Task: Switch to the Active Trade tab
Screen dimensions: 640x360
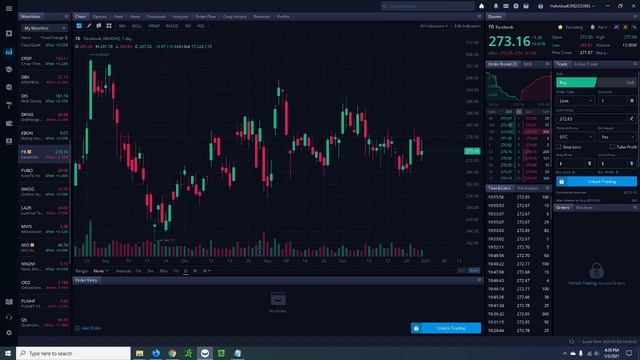Action: point(585,64)
